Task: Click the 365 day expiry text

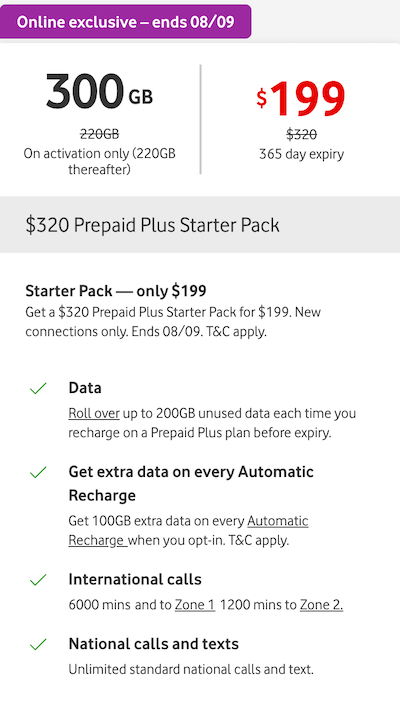Action: [x=301, y=154]
